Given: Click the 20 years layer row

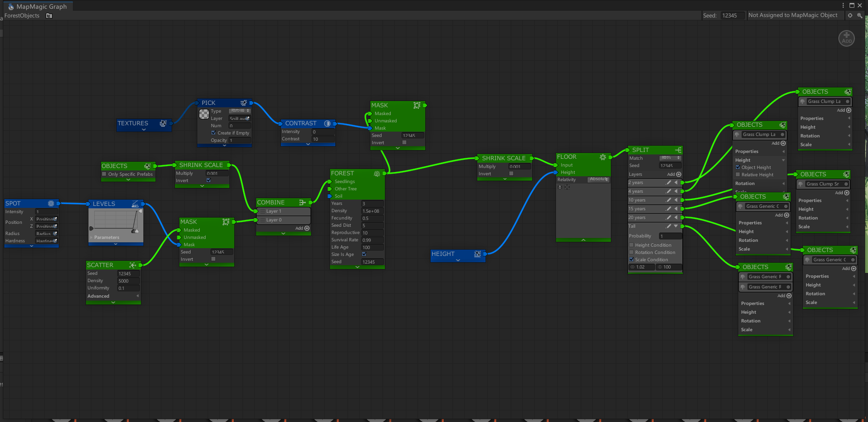Looking at the screenshot, I should [x=655, y=218].
